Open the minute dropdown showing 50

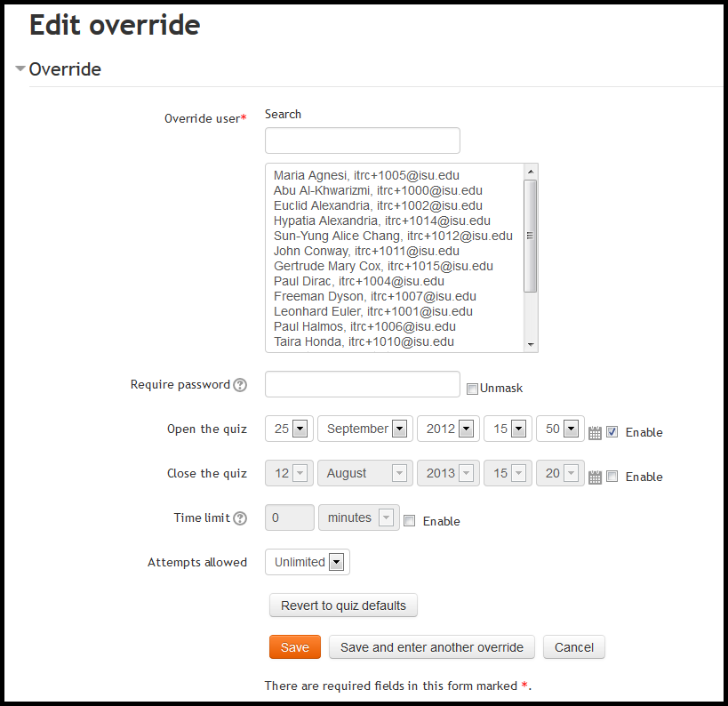[560, 429]
